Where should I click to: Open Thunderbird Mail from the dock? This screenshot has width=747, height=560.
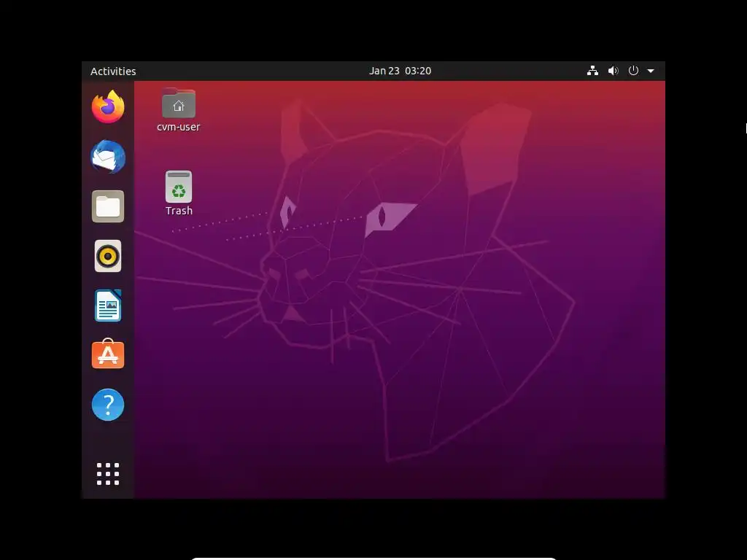108,157
